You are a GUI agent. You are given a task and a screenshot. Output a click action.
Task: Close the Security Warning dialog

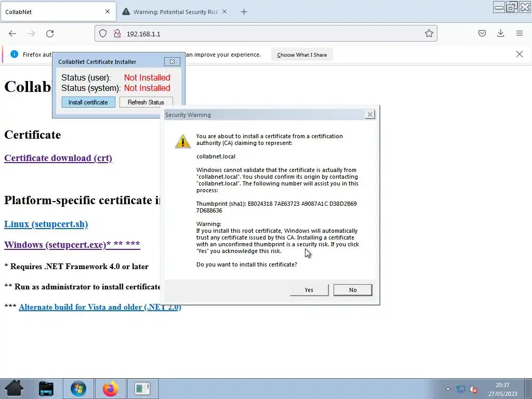point(370,115)
